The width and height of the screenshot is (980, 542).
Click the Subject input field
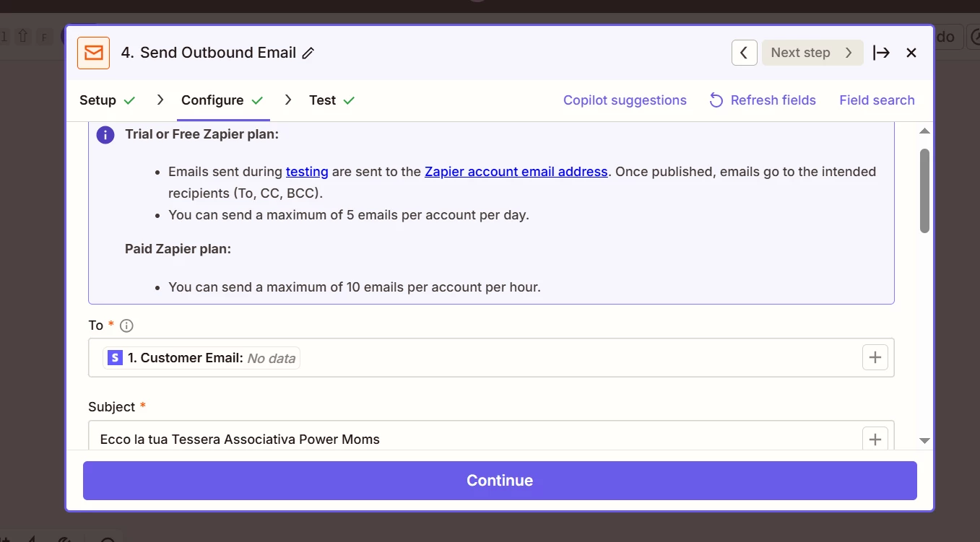click(491, 436)
